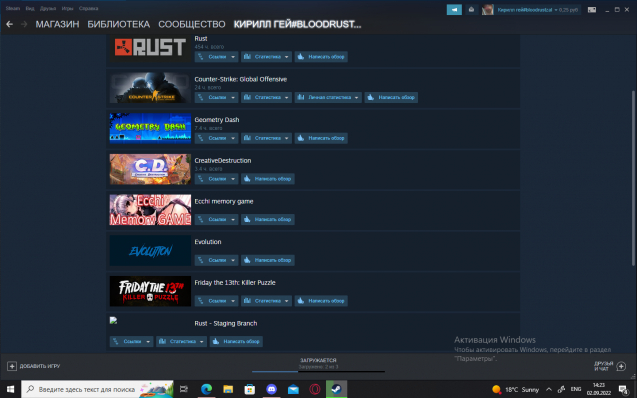Write a review for Friday the 13th
Viewport: 637px width, 398px height.
pos(321,301)
